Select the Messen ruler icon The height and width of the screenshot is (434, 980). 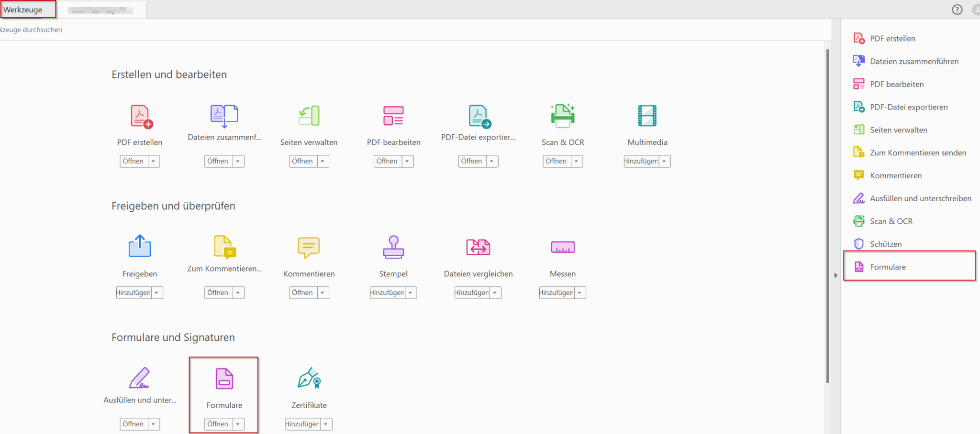tap(563, 247)
